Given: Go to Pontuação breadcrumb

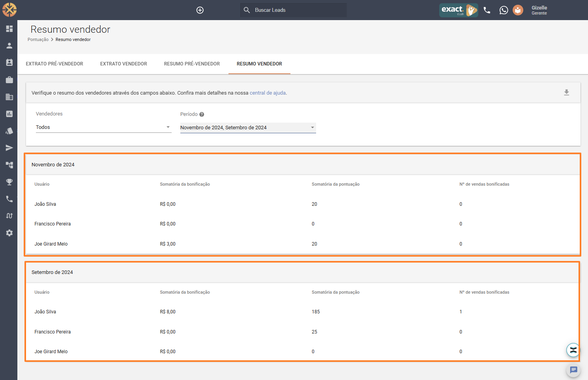Looking at the screenshot, I should (x=38, y=39).
